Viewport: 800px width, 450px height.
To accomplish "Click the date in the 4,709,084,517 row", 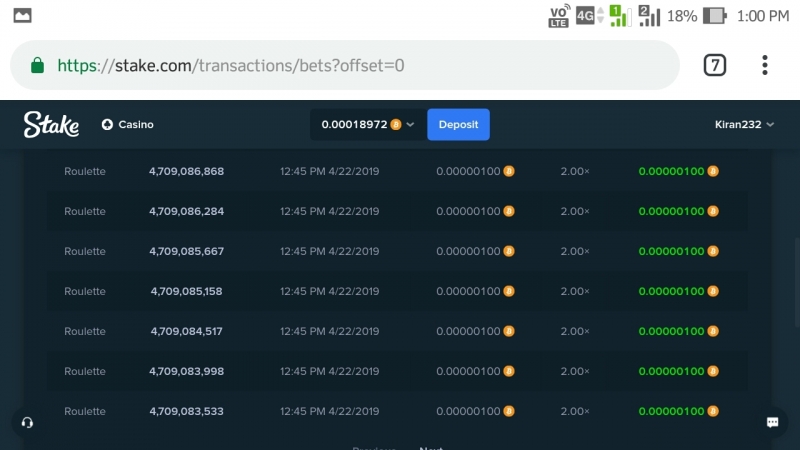I will click(x=330, y=331).
